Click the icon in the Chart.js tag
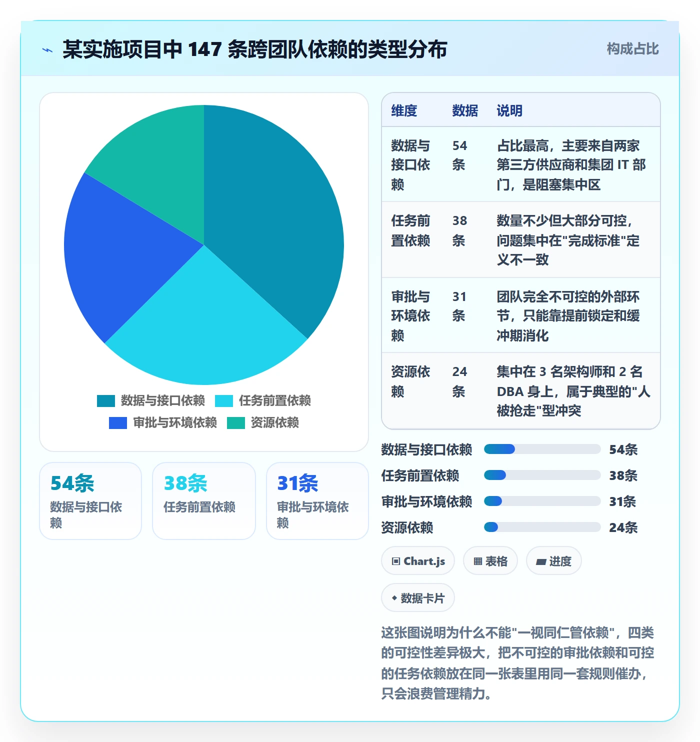 [x=396, y=561]
